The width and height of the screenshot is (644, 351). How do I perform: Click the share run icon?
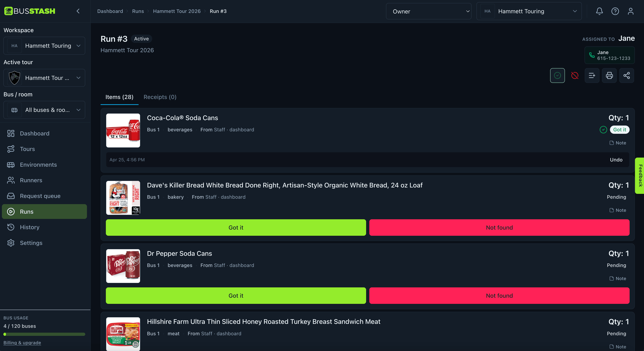click(x=626, y=75)
